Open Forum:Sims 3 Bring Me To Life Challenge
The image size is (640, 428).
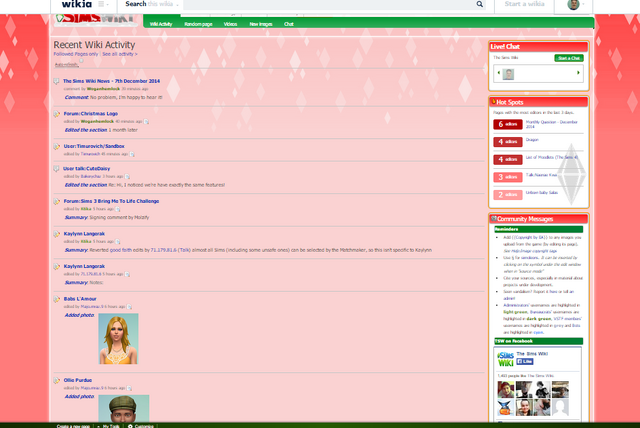111,201
